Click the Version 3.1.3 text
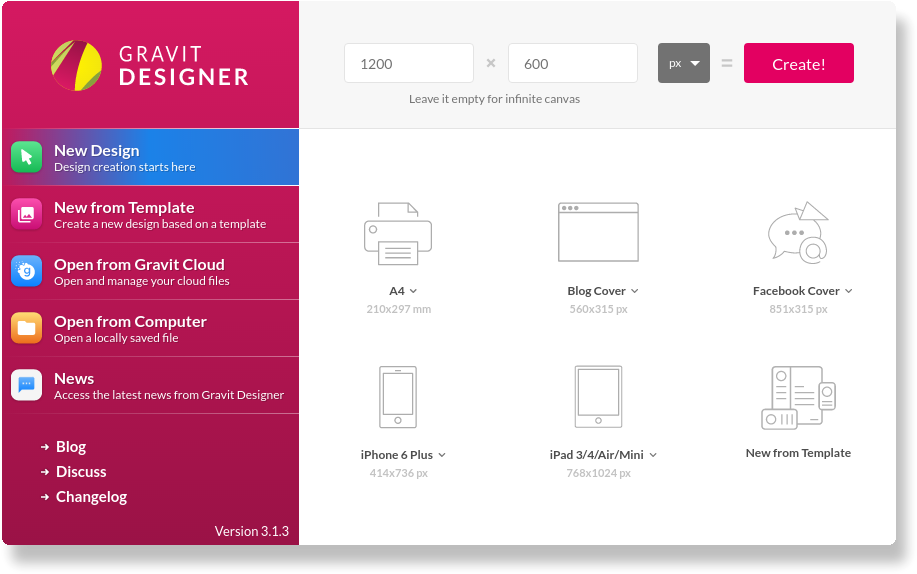The image size is (917, 574). point(251,531)
